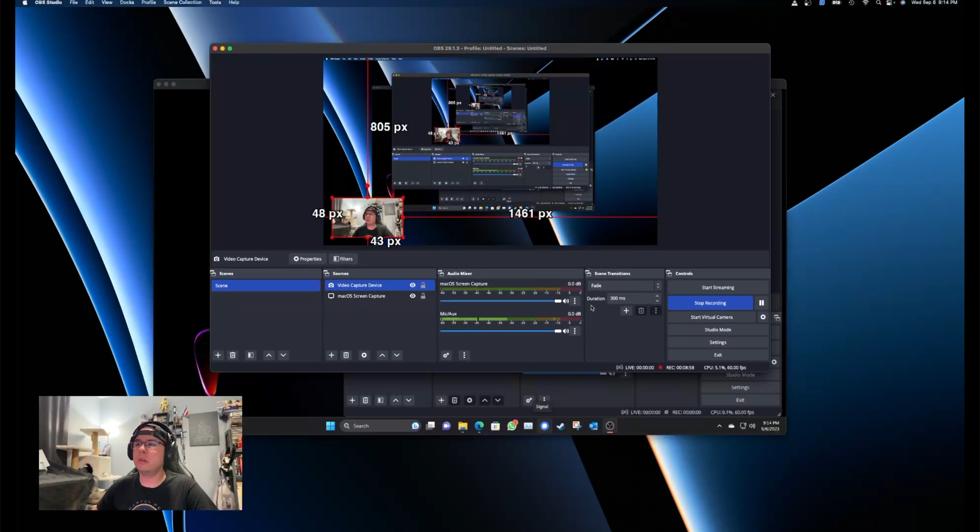
Task: Toggle visibility of Video Capture Device
Action: pyautogui.click(x=413, y=285)
